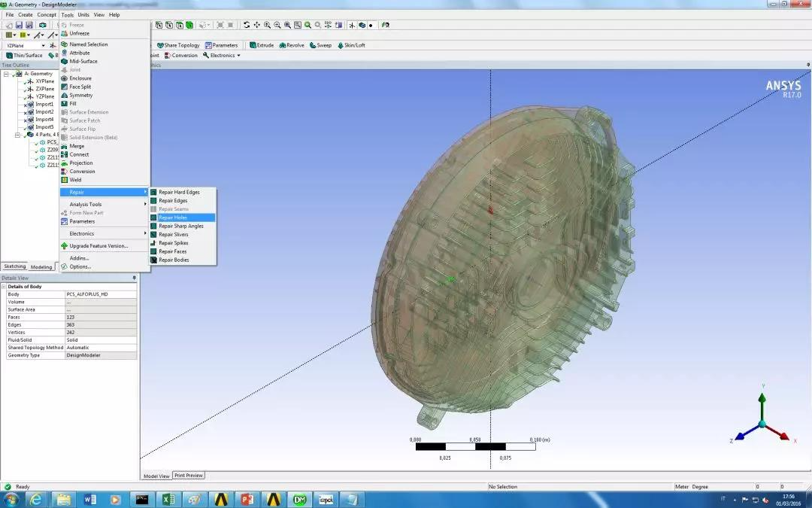Open the Units menu

(x=83, y=14)
